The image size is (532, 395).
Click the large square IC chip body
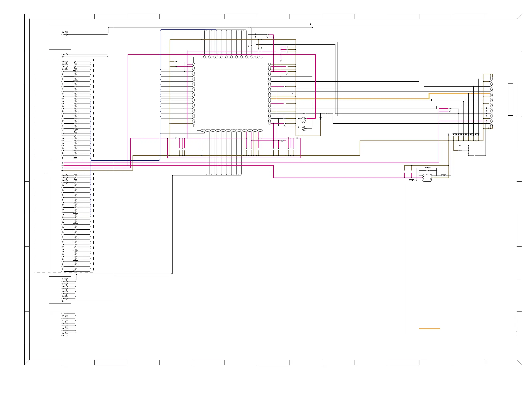232,94
